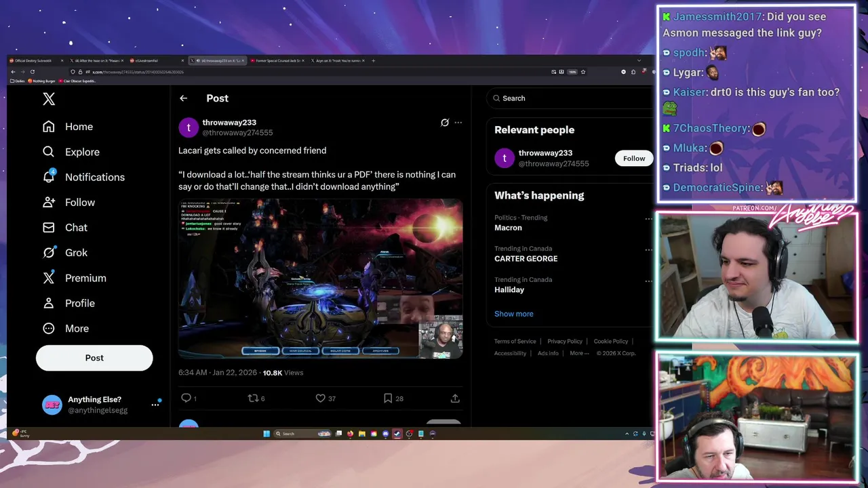This screenshot has height=488, width=868.
Task: Click the browser back arrow
Action: tap(13, 72)
